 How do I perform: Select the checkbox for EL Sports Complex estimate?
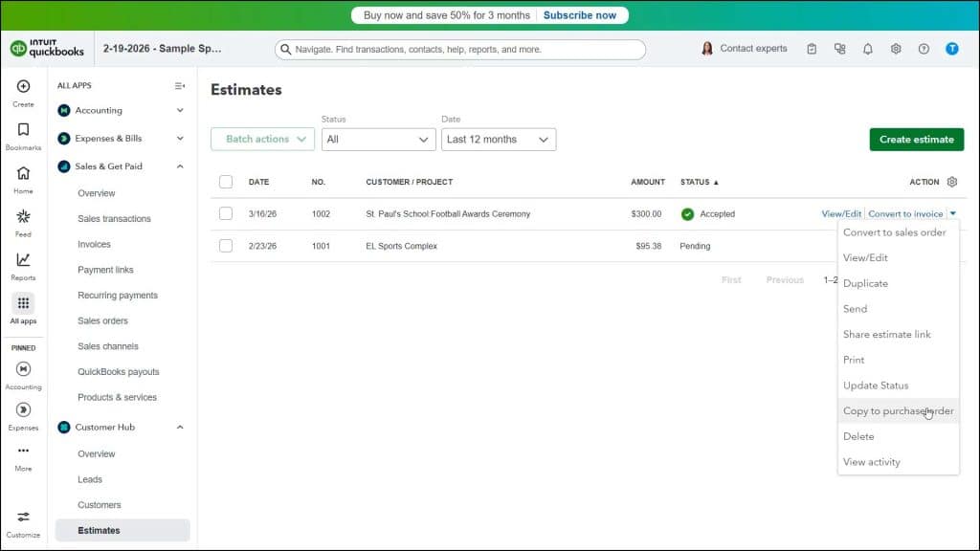coord(226,246)
